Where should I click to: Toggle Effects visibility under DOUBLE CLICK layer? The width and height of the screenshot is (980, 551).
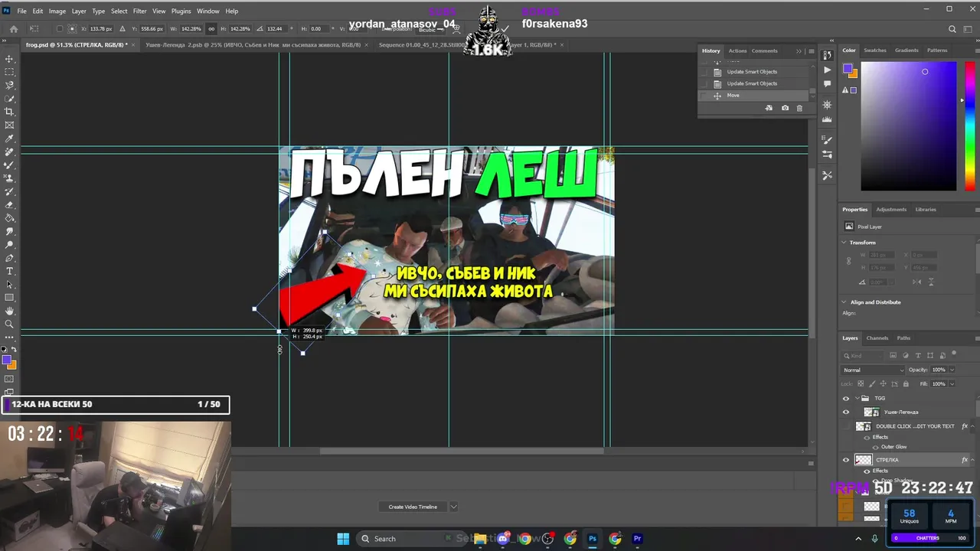[x=867, y=437]
